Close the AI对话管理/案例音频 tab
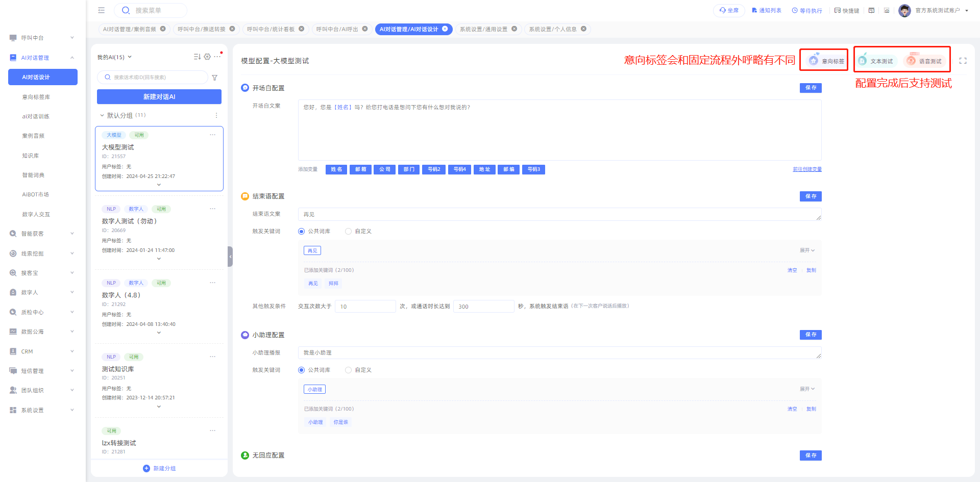This screenshot has width=980, height=482. pos(163,29)
